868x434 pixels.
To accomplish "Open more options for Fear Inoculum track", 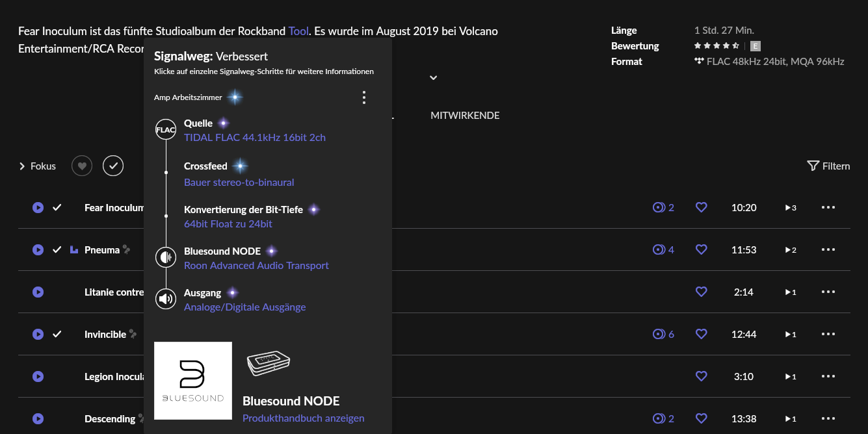I will [828, 208].
